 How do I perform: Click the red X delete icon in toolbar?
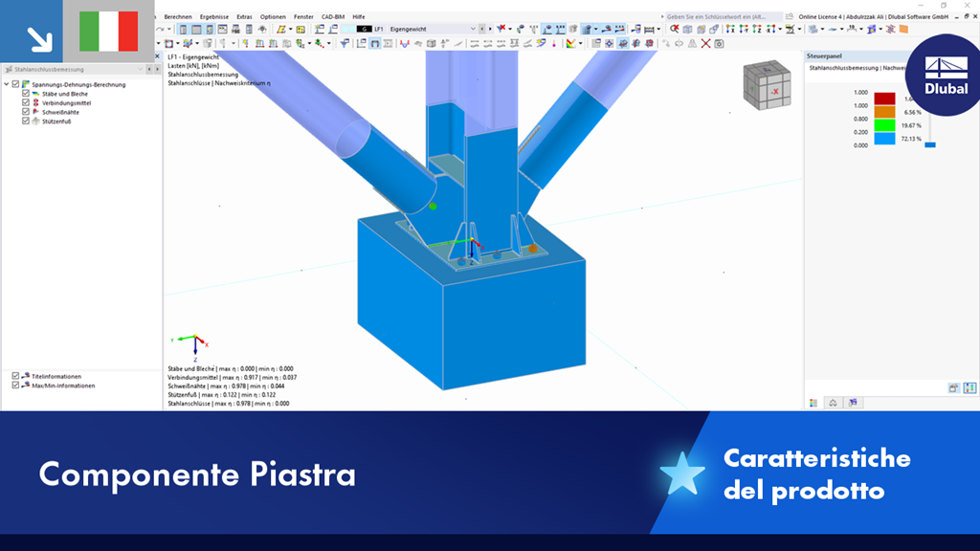(705, 43)
